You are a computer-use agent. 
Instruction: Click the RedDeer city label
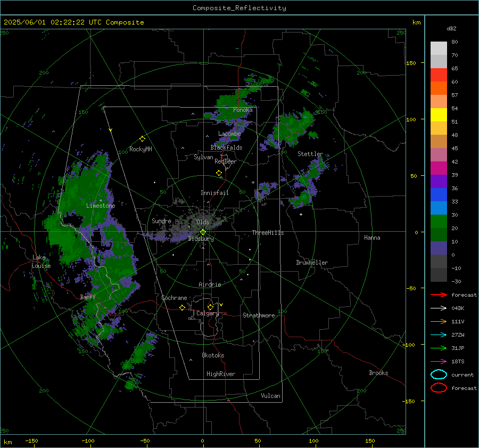226,161
